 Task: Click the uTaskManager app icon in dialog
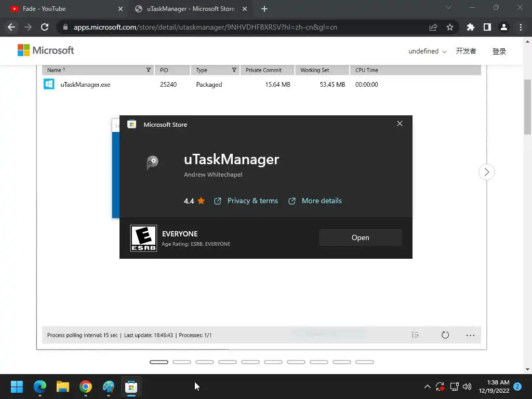click(152, 163)
